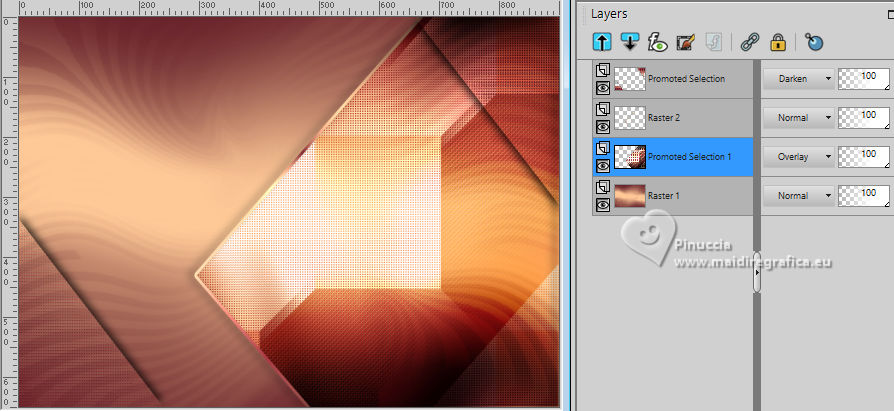Click the Raster 1 layer thumbnail

(630, 196)
